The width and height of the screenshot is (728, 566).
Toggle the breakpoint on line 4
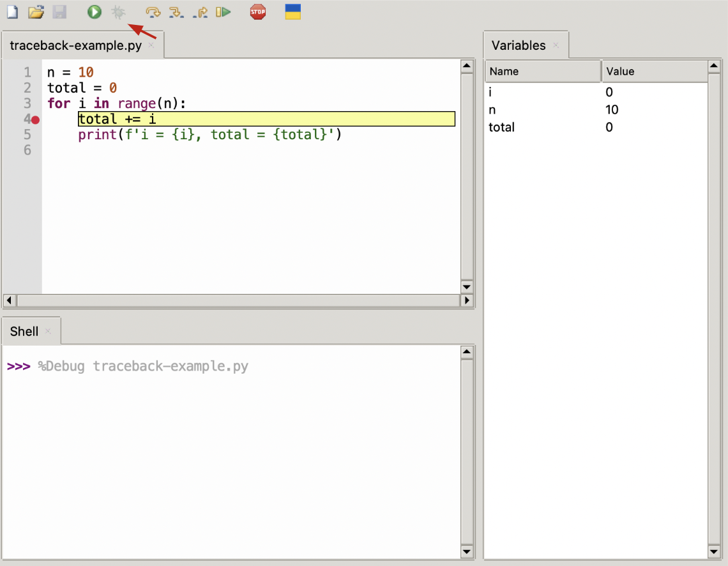[36, 119]
